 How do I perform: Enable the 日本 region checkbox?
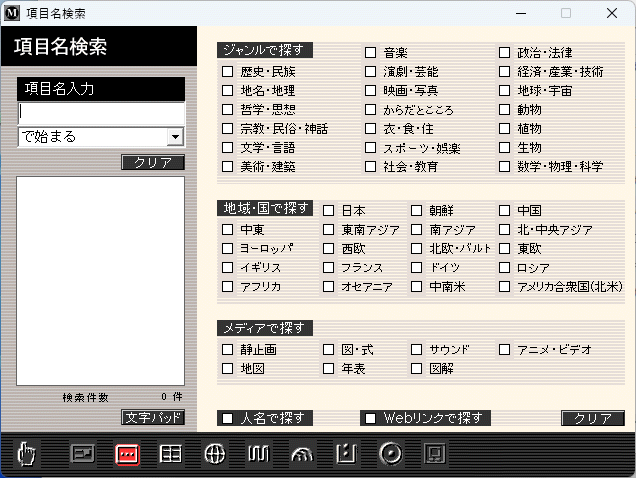coord(328,211)
